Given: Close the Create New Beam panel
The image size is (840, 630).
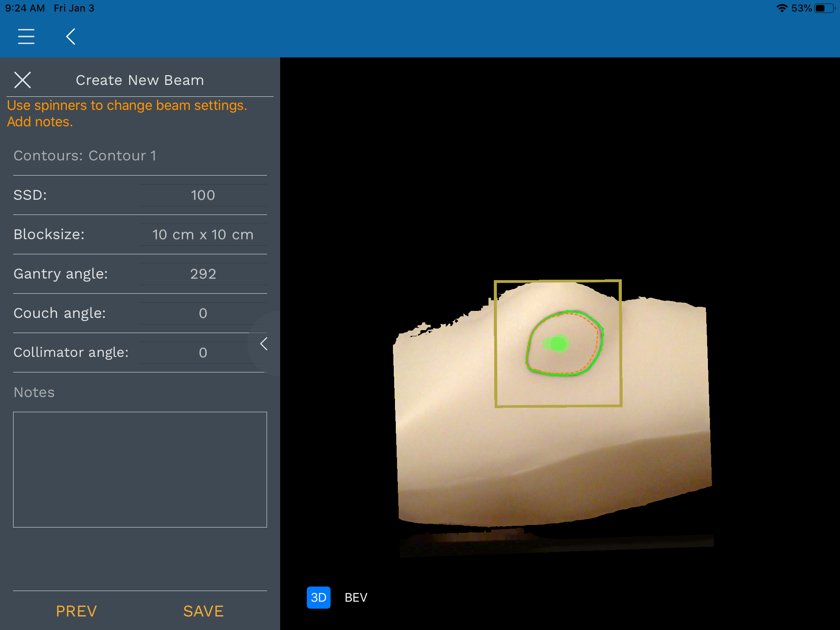Looking at the screenshot, I should coord(23,80).
